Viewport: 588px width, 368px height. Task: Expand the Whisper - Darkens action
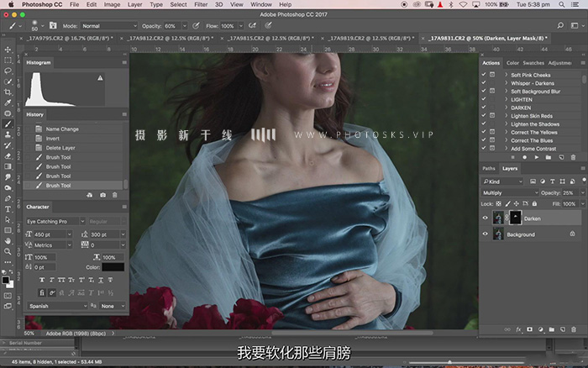click(x=507, y=83)
